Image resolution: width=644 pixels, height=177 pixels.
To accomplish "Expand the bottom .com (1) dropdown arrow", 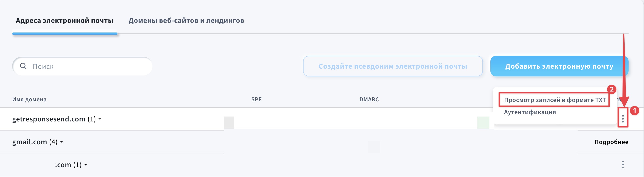I will coord(86,165).
